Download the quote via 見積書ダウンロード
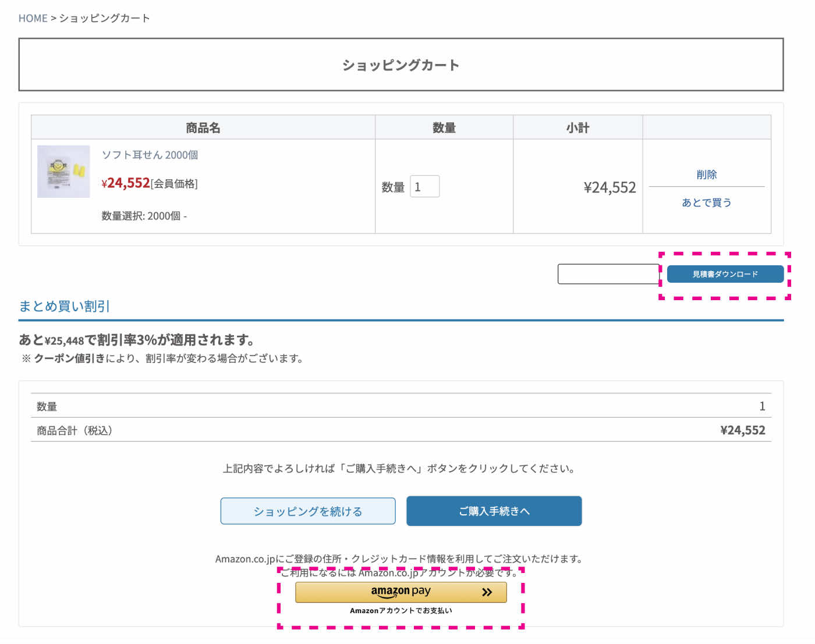Image resolution: width=815 pixels, height=644 pixels. click(x=725, y=273)
